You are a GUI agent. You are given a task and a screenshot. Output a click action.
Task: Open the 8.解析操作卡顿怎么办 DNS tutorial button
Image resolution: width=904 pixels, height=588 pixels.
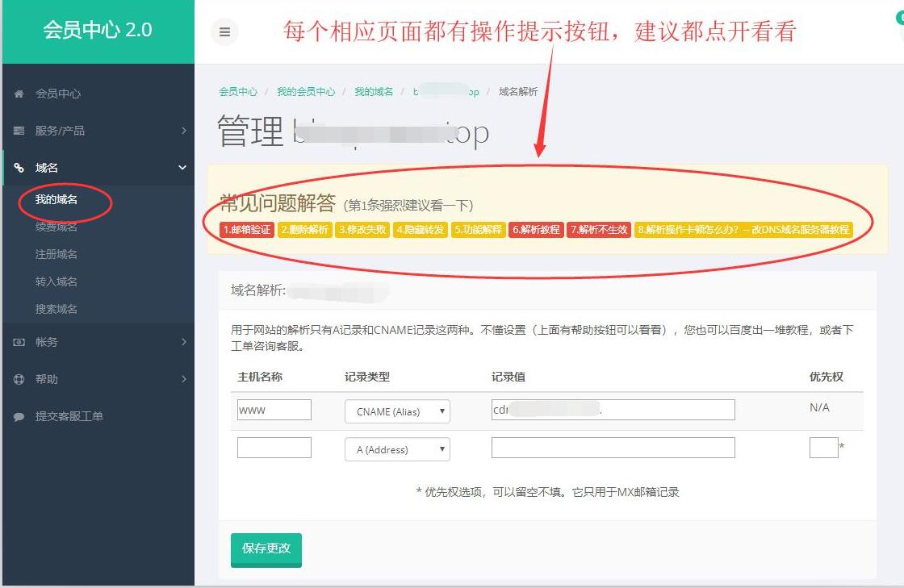(743, 230)
